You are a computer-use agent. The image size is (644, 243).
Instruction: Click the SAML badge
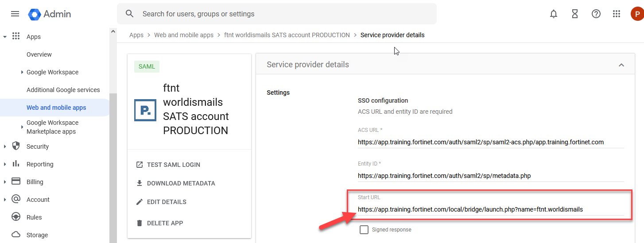(x=147, y=66)
